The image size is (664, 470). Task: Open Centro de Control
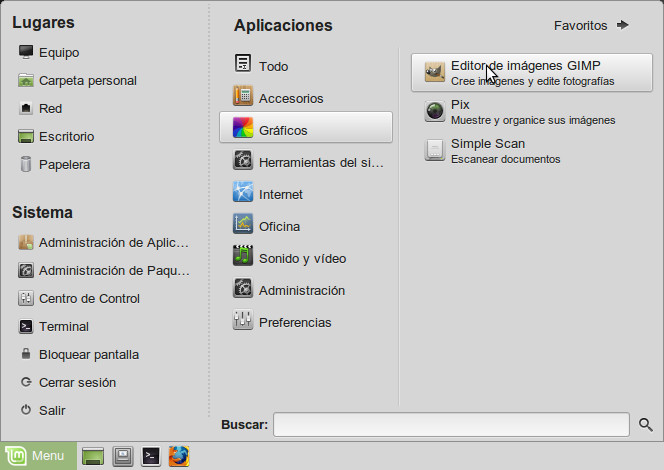pyautogui.click(x=89, y=298)
